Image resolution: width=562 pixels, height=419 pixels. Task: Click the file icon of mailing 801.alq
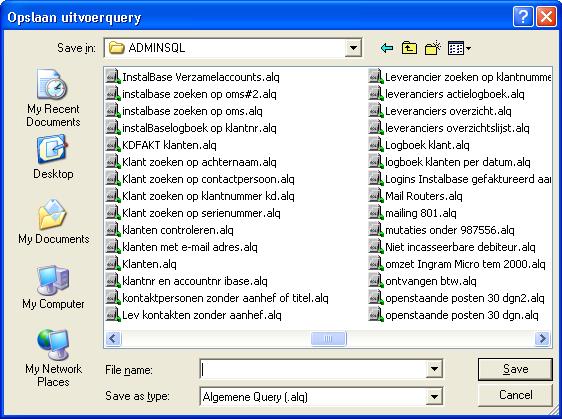pos(376,213)
